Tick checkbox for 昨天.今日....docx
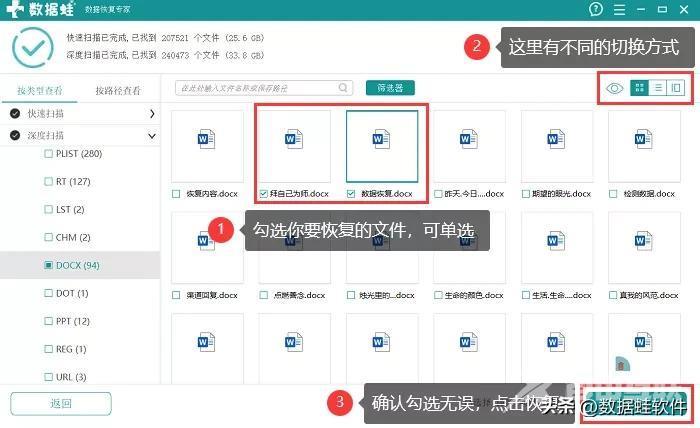 pos(438,194)
